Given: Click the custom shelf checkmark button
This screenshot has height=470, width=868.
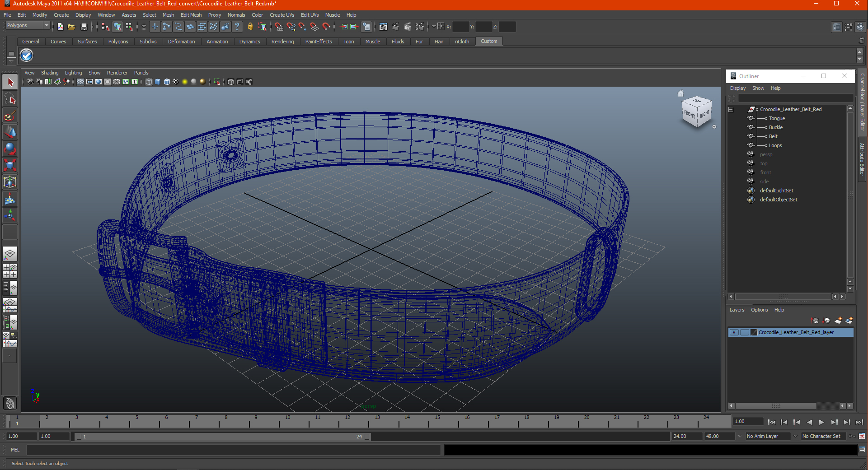Looking at the screenshot, I should (27, 56).
